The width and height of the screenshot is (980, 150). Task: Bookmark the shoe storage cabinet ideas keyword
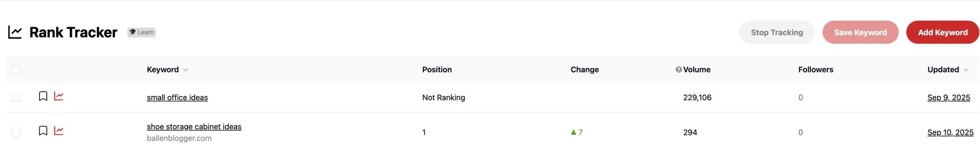(x=43, y=131)
